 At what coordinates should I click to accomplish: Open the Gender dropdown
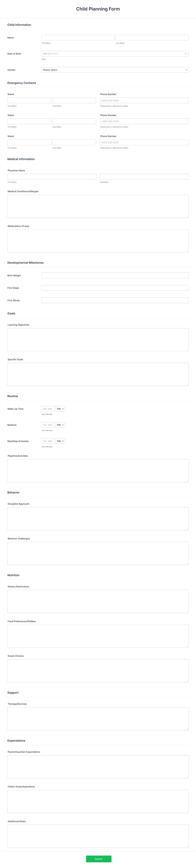[115, 70]
